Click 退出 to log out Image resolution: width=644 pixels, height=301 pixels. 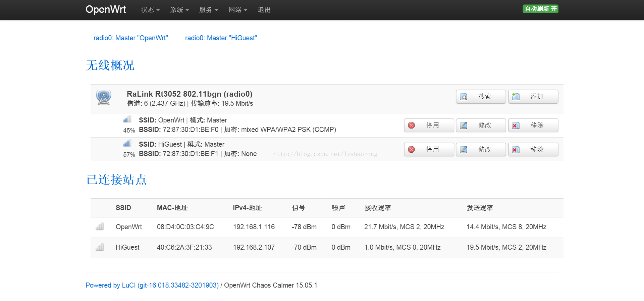(x=264, y=10)
